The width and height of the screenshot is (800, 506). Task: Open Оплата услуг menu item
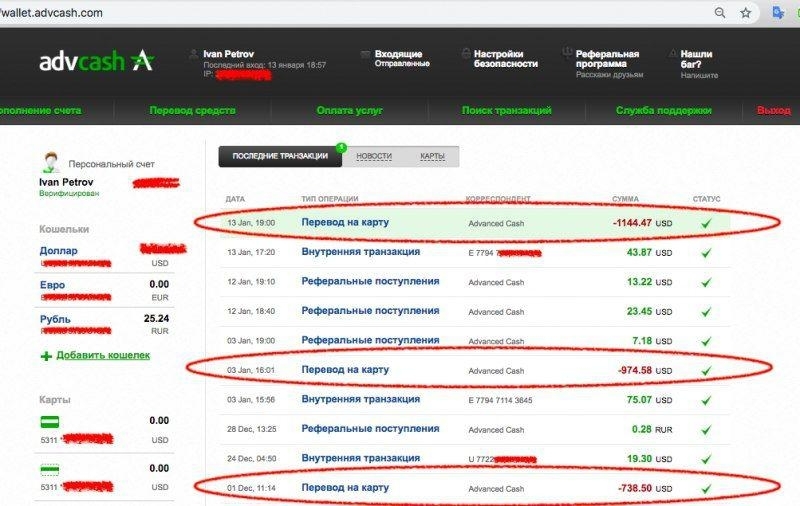pyautogui.click(x=349, y=111)
